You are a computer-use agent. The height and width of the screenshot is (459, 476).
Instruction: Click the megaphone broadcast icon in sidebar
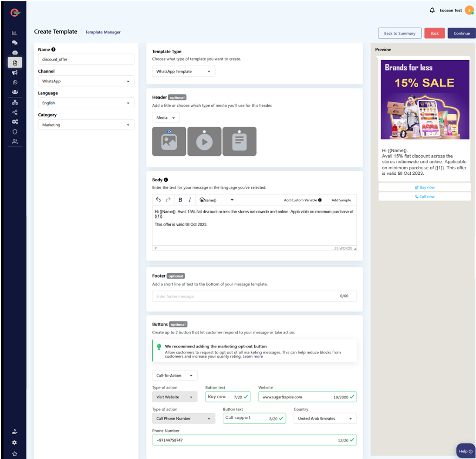pyautogui.click(x=14, y=73)
